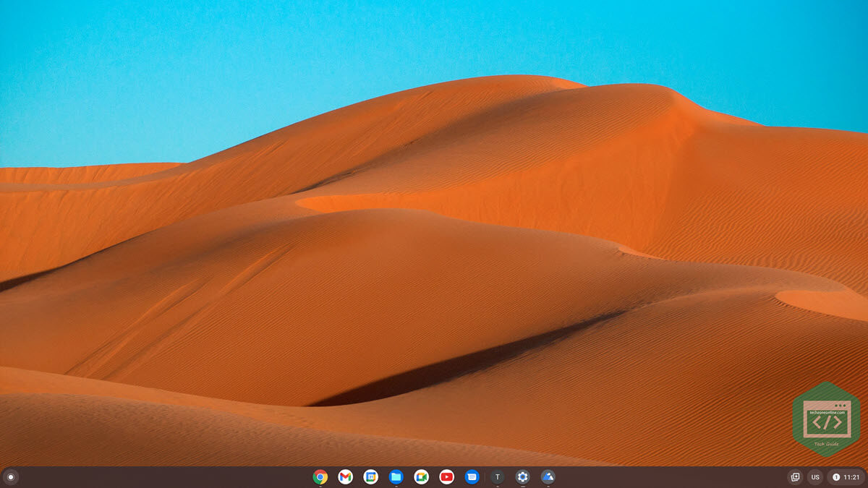
Task: Open the Gmail app icon
Action: tap(345, 476)
